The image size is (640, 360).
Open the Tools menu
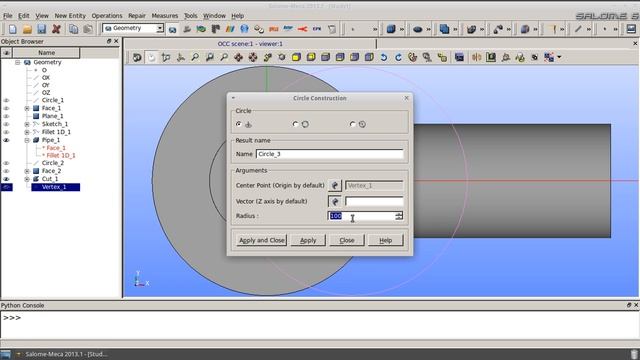pos(191,16)
